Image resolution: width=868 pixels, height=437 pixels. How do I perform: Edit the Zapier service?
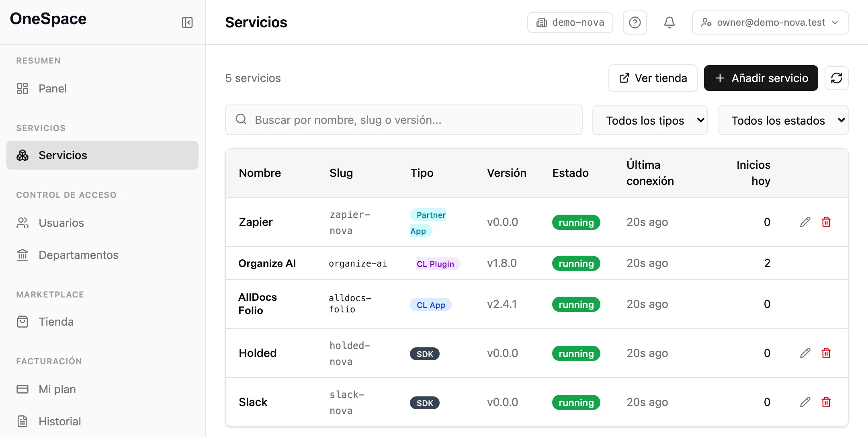805,222
